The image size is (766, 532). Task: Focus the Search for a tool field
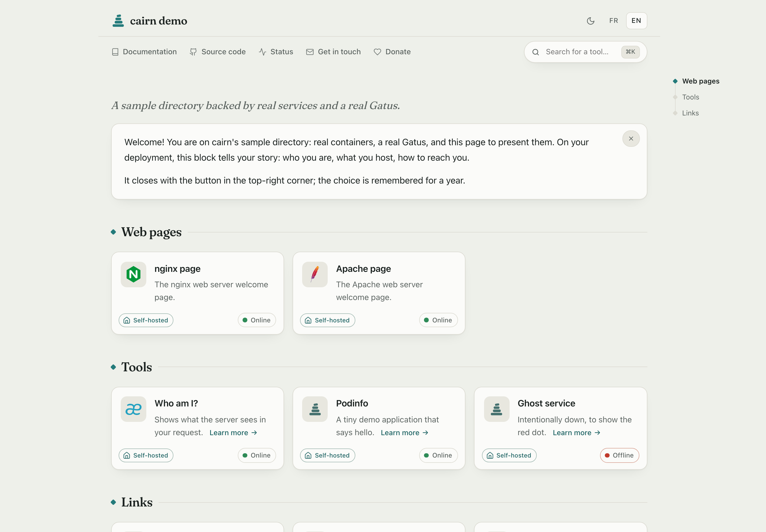pos(585,52)
